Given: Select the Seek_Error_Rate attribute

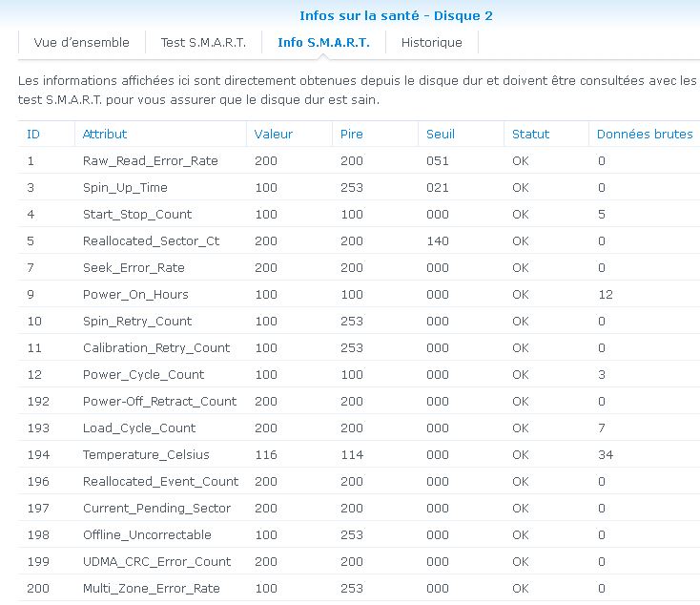Looking at the screenshot, I should click(x=134, y=267).
